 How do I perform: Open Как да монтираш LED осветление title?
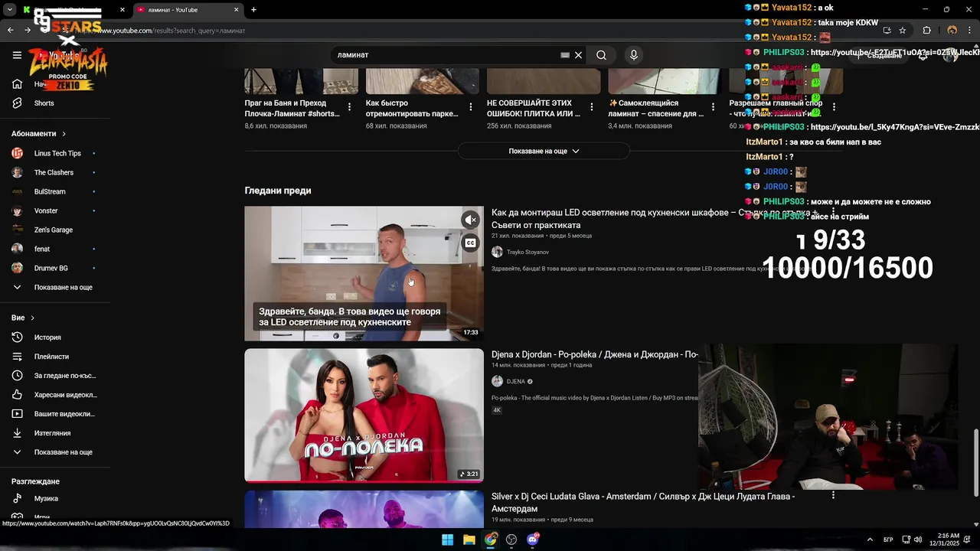[x=655, y=219]
